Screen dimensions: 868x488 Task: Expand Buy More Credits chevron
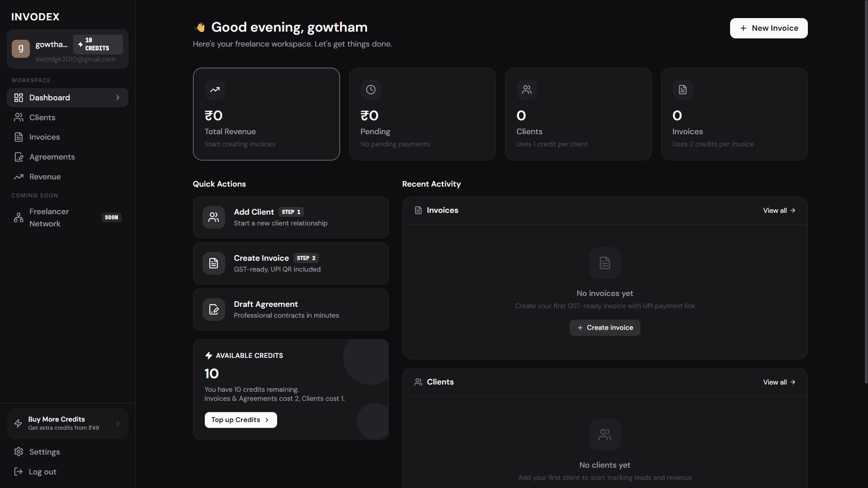tap(118, 423)
